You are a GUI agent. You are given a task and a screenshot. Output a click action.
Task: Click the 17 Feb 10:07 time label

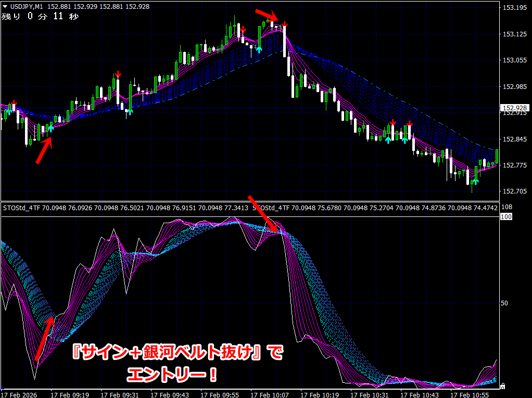tap(270, 394)
